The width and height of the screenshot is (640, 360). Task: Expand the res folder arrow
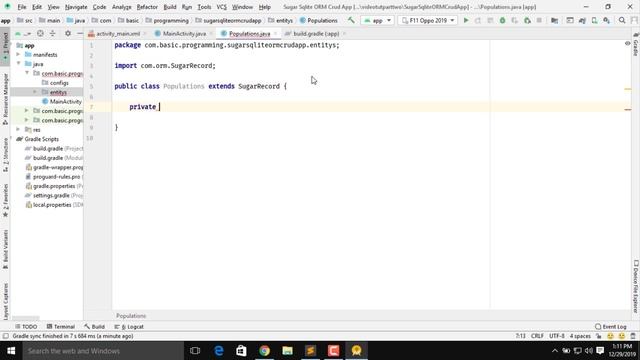pos(18,129)
